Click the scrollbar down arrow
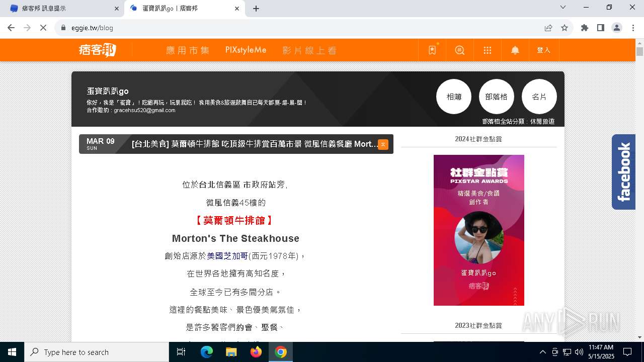This screenshot has height=362, width=644. pyautogui.click(x=639, y=337)
